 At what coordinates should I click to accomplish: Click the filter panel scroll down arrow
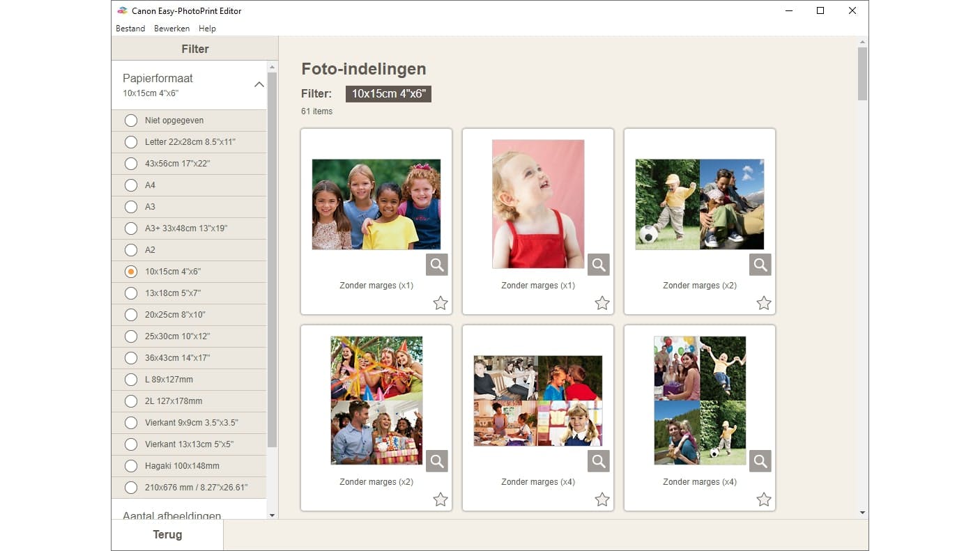[272, 515]
